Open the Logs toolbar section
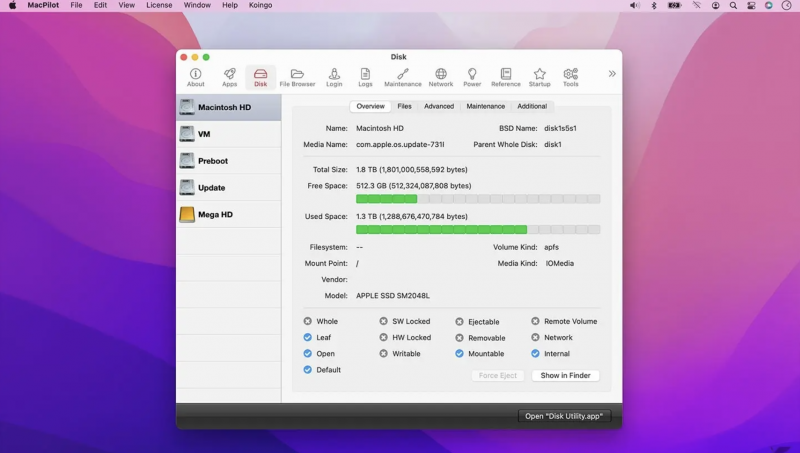This screenshot has height=453, width=800. (365, 78)
